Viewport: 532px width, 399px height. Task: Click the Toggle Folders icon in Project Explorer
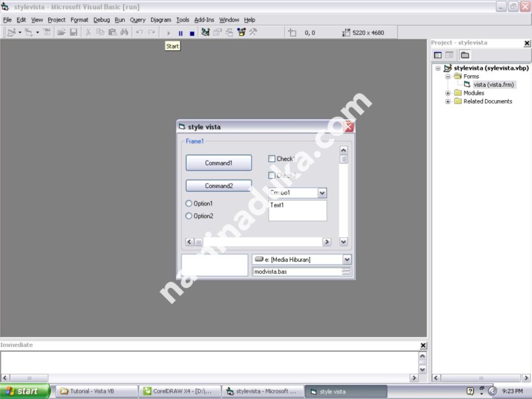pyautogui.click(x=464, y=55)
